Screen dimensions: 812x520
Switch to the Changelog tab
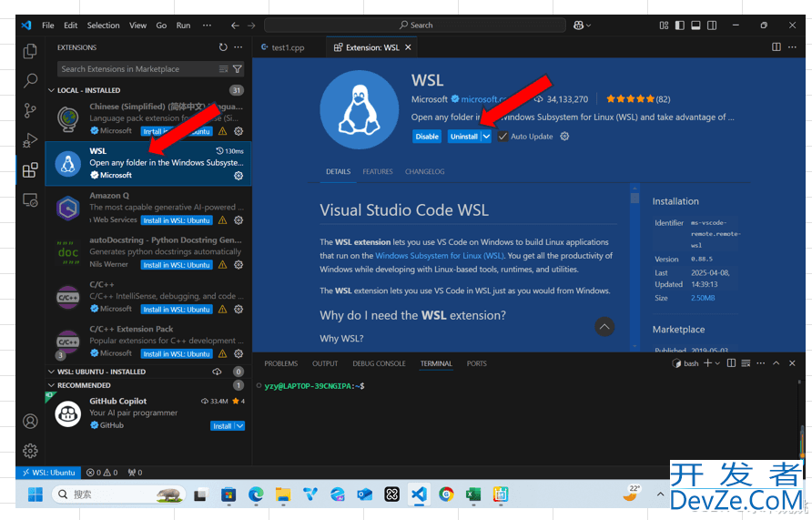424,171
